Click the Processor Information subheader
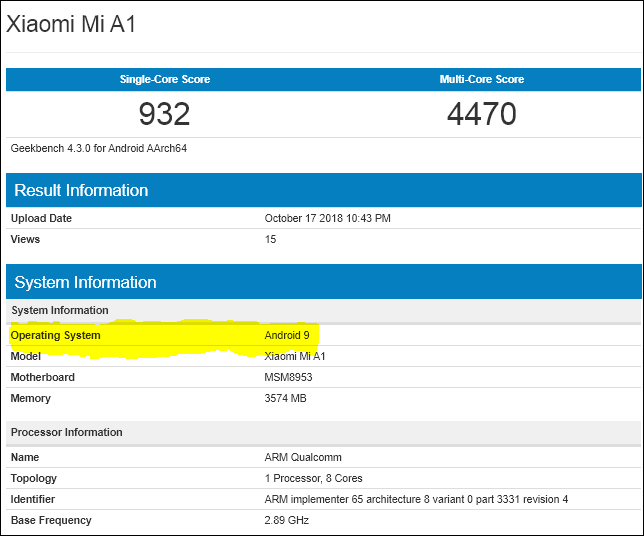Screen dimensions: 644x536 point(66,432)
